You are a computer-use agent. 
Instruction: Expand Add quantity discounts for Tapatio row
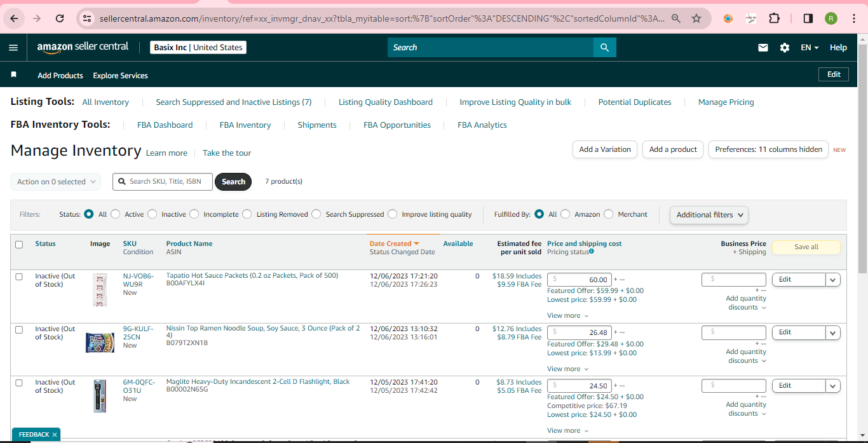pos(746,303)
